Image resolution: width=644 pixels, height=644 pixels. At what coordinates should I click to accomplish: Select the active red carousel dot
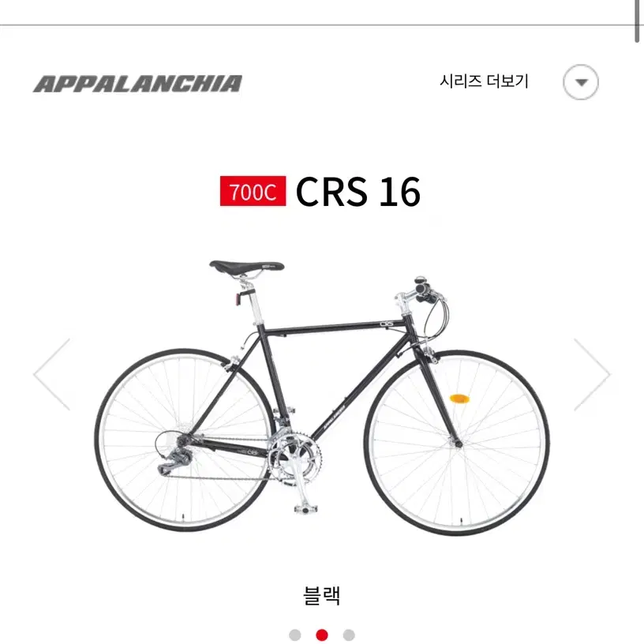click(x=322, y=635)
